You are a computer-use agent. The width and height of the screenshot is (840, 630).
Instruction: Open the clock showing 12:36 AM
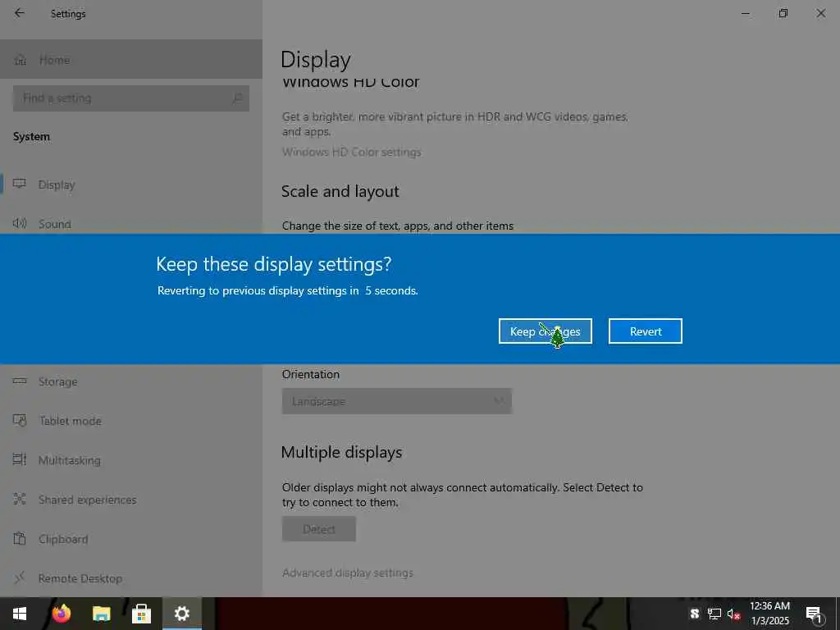pyautogui.click(x=769, y=614)
